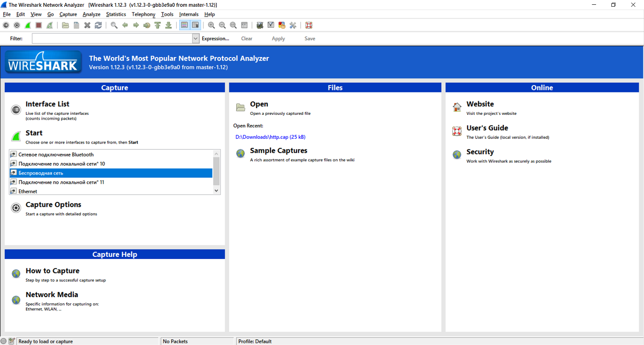Select the Ethernet interface row

tap(111, 191)
